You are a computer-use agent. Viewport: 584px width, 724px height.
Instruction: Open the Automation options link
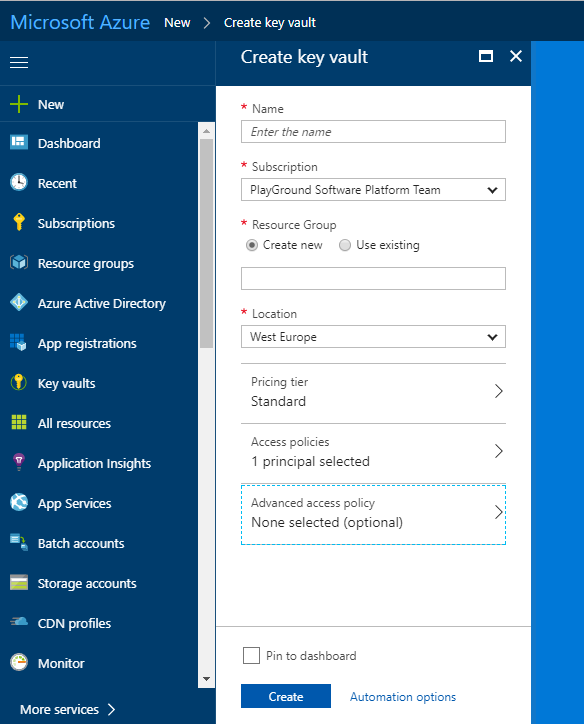click(x=403, y=697)
